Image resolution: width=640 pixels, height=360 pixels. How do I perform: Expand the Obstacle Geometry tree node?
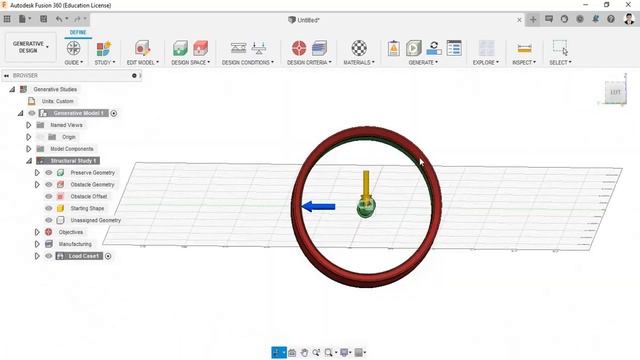tap(37, 184)
